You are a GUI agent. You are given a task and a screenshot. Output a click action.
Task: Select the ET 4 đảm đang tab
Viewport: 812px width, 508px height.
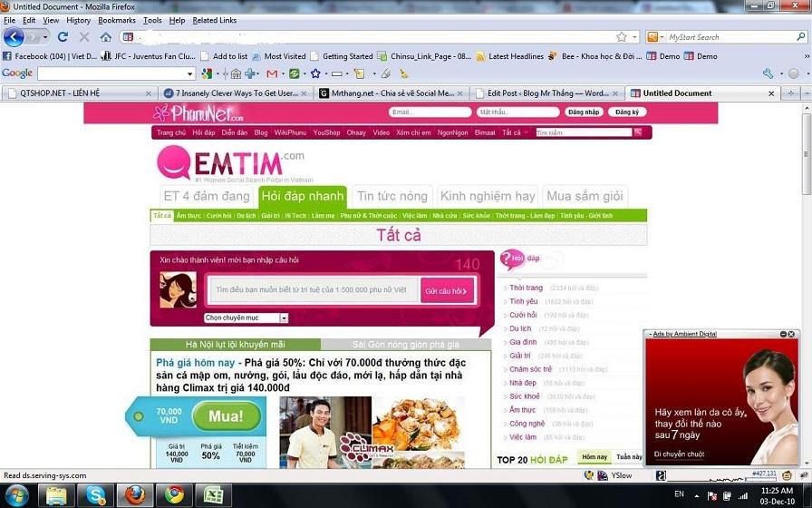point(207,196)
